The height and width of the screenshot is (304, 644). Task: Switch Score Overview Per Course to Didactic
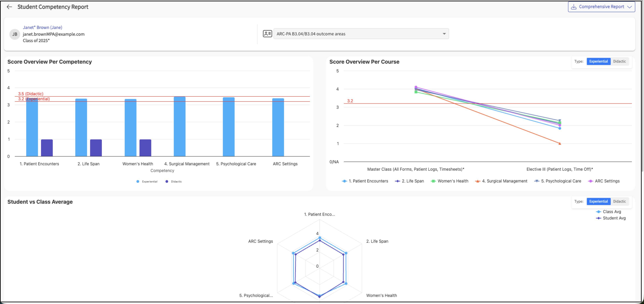(x=619, y=61)
